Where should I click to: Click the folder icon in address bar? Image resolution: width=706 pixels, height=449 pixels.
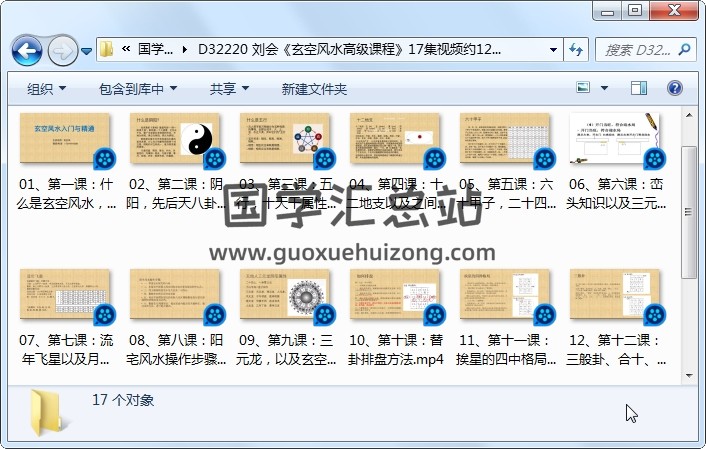tap(107, 49)
